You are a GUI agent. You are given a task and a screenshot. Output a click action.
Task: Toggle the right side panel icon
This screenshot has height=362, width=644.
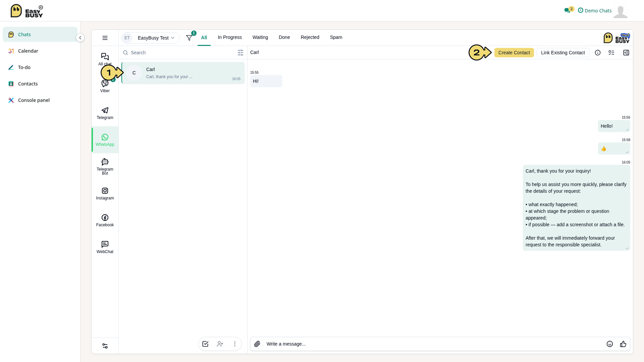[x=626, y=53]
